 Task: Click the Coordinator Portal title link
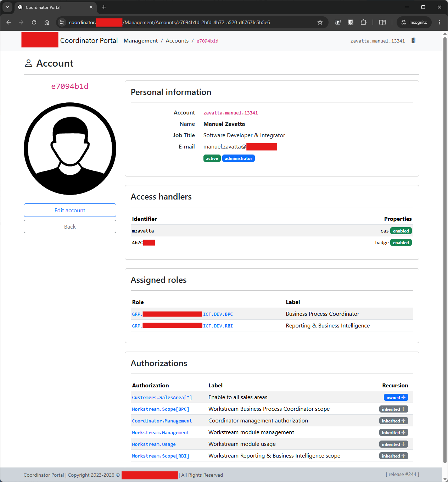[89, 40]
